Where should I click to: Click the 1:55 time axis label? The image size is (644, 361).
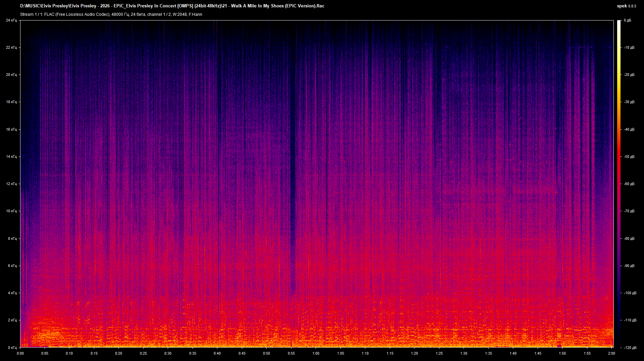587,353
